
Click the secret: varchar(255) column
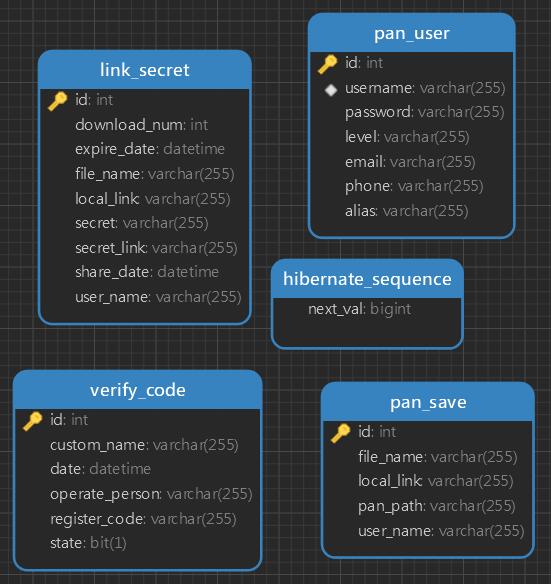(x=142, y=223)
